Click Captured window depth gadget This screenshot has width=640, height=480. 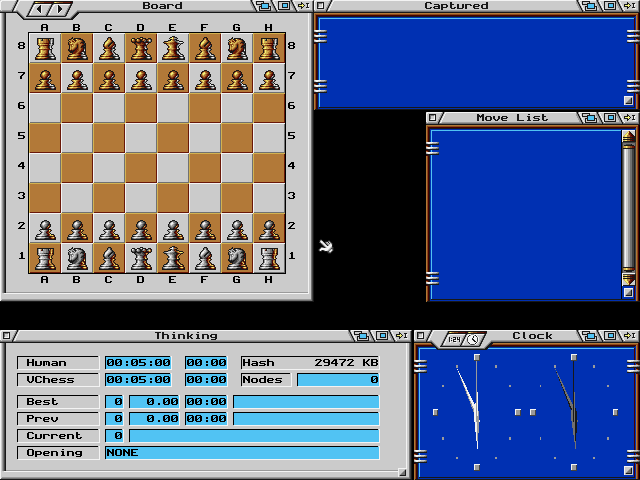[589, 6]
